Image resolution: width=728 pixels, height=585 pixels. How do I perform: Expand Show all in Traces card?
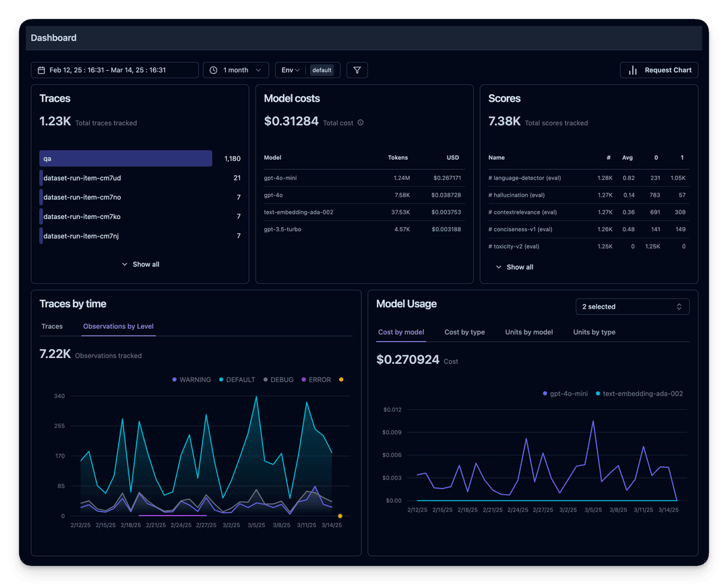click(141, 264)
